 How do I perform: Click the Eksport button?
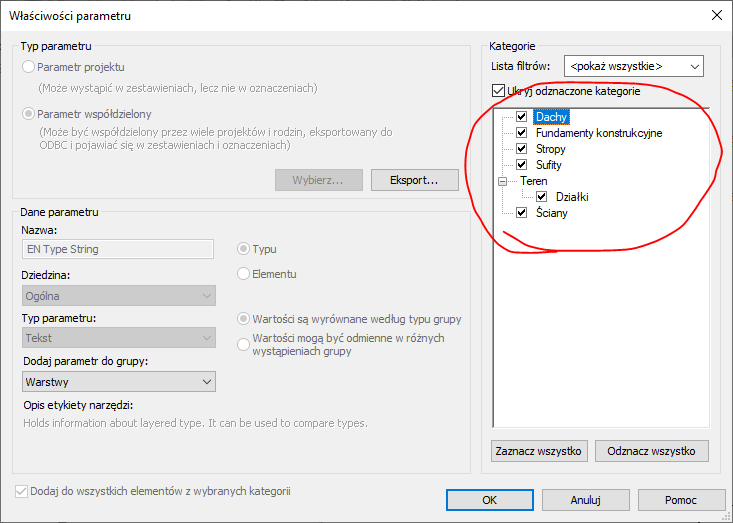pos(414,180)
